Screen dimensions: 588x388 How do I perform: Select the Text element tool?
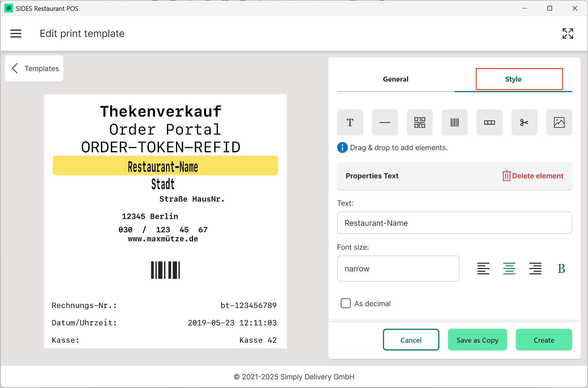pos(350,123)
